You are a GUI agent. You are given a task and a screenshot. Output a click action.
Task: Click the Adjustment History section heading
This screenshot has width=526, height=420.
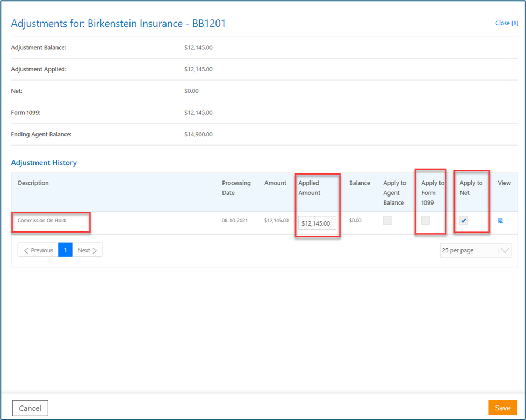[44, 163]
